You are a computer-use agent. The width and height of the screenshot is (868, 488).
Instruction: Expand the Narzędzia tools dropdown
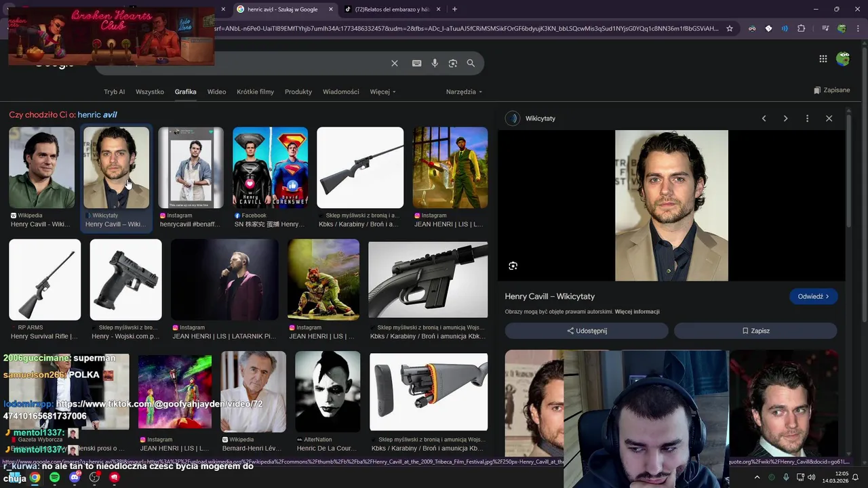464,91
